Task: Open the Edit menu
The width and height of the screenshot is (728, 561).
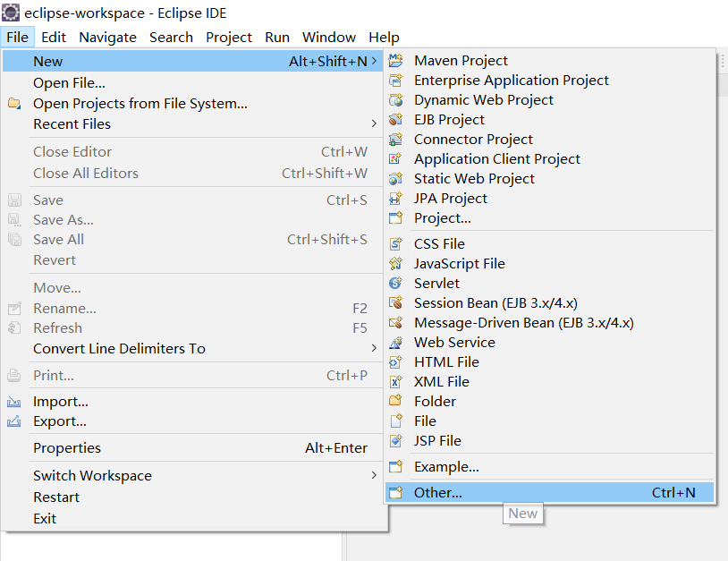Action: point(54,38)
